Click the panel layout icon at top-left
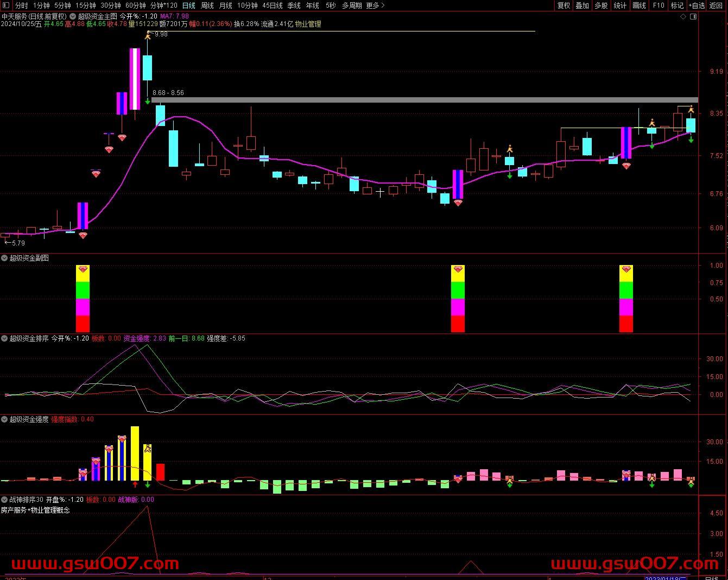The image size is (728, 580). (7, 5)
